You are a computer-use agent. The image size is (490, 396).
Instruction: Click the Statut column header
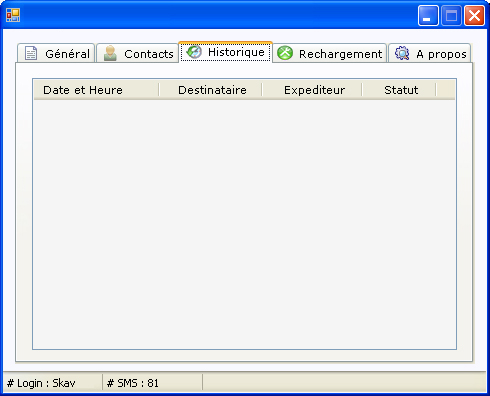pos(399,90)
